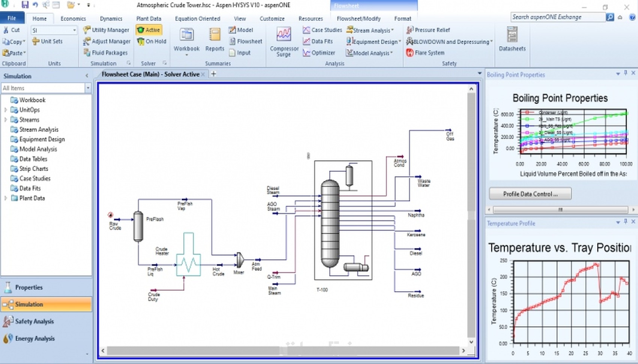Select the Flowsheet/Modify ribbon tab
The width and height of the screenshot is (638, 364).
point(358,18)
